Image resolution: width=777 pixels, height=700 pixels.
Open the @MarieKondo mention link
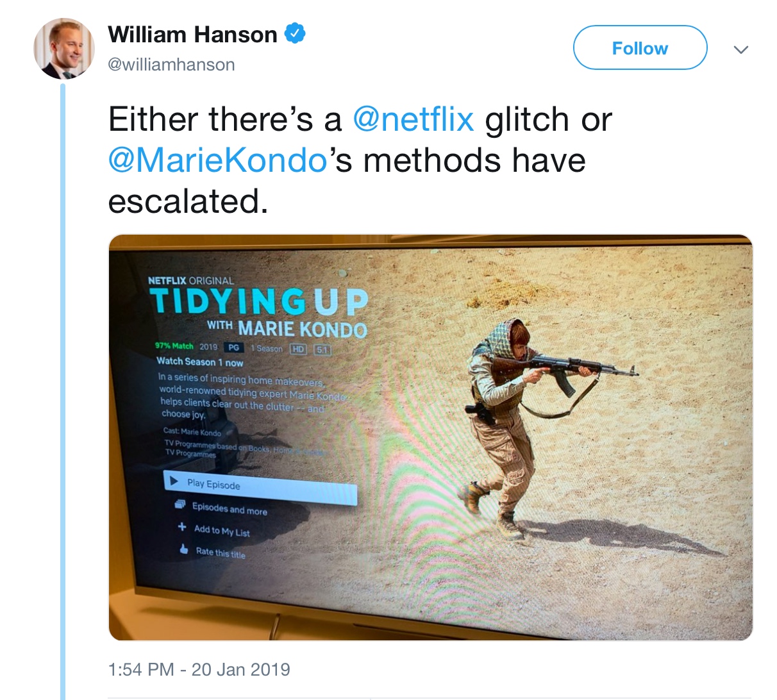click(x=218, y=160)
